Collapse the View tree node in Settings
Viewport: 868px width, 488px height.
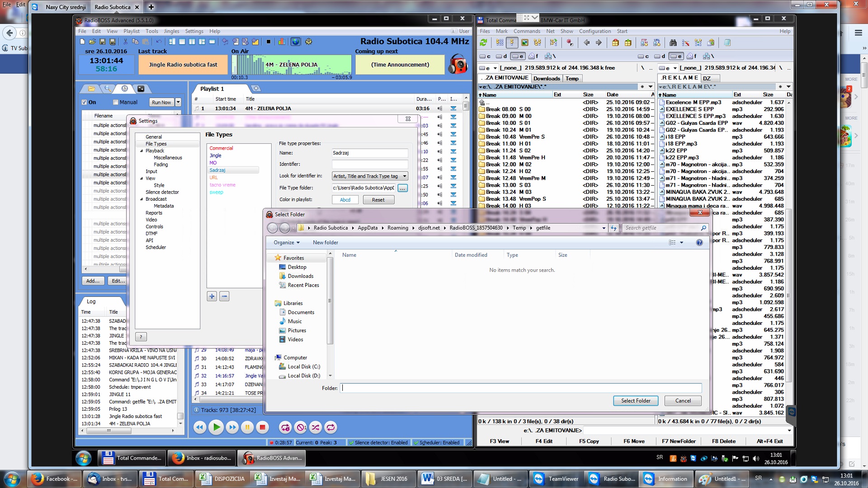coord(142,178)
